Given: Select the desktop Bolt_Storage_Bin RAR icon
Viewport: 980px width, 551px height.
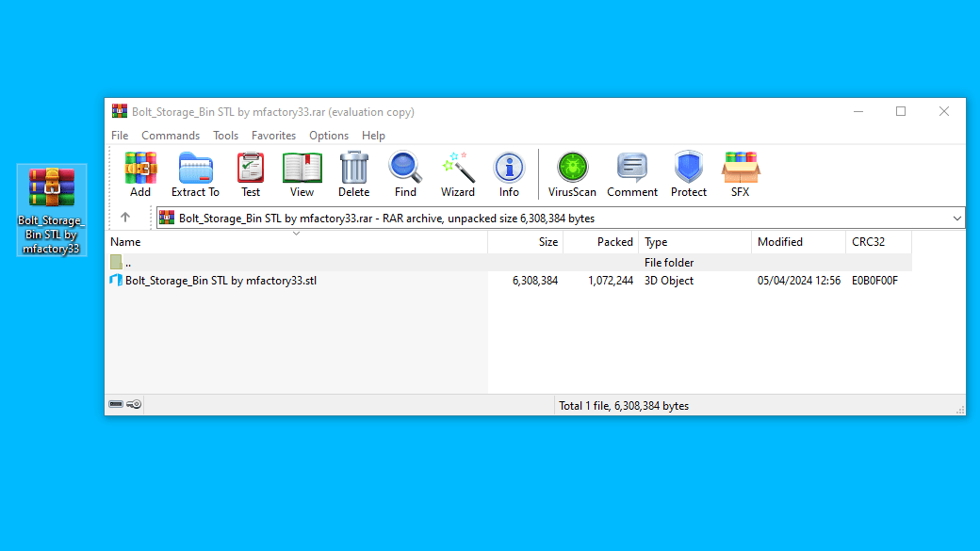Looking at the screenshot, I should coord(51,211).
